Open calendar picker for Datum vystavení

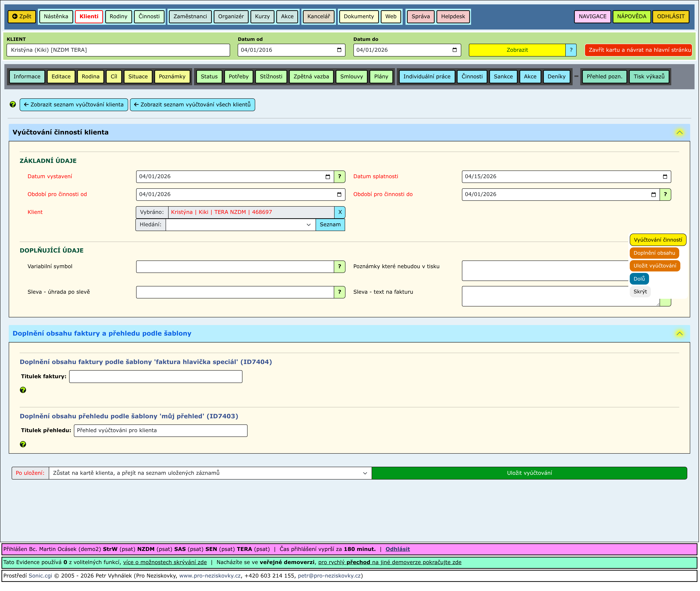tap(328, 177)
